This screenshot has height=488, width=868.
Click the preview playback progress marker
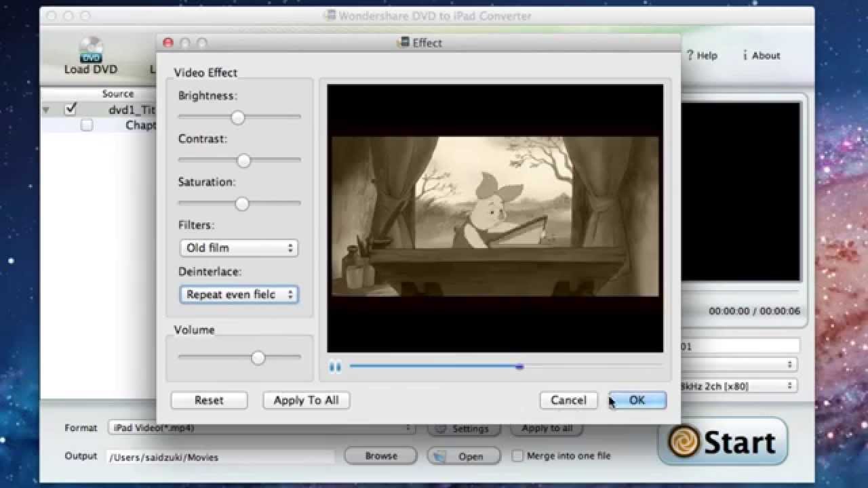(x=519, y=367)
